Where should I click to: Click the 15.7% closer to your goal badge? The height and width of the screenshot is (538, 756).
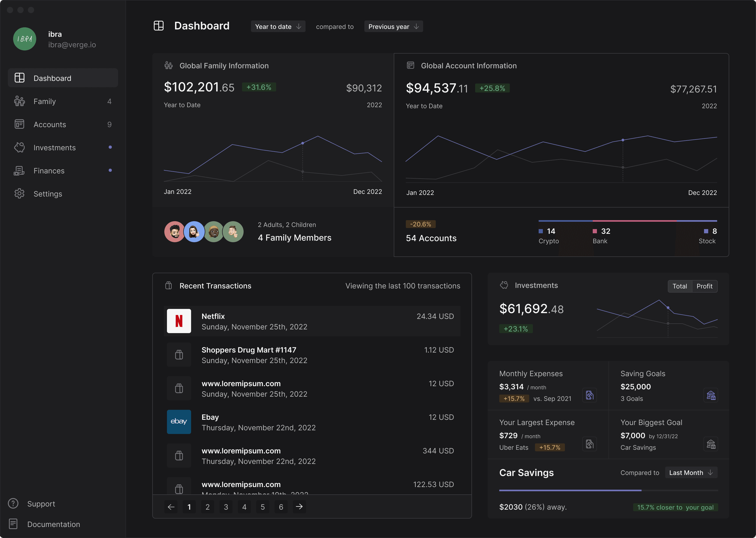(x=675, y=507)
